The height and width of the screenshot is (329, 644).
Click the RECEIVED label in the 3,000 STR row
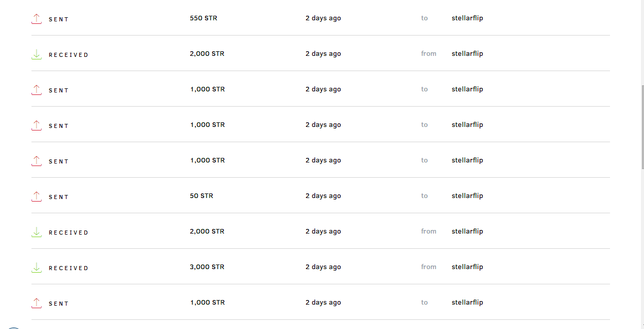tap(69, 268)
